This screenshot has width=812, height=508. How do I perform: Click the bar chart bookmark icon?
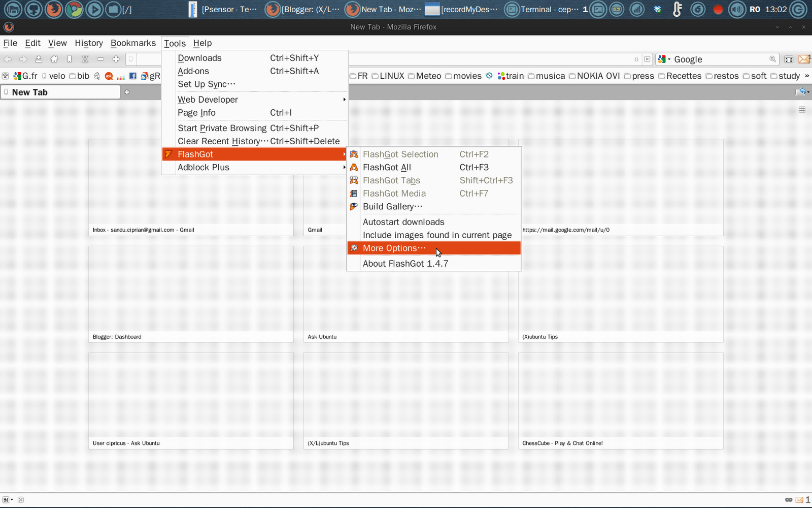tap(121, 76)
